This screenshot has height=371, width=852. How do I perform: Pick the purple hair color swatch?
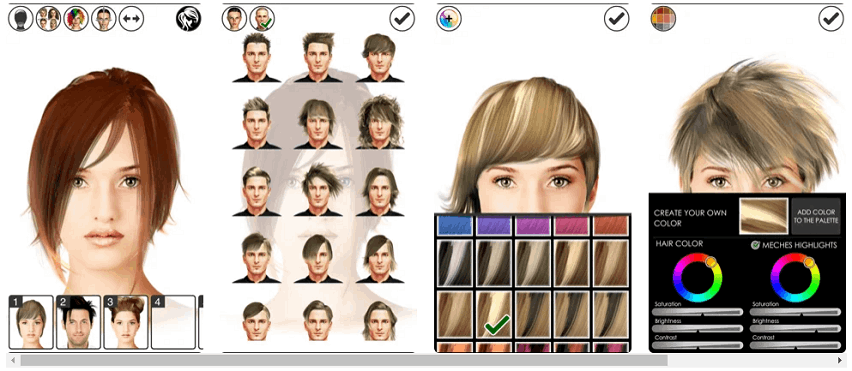[x=493, y=225]
